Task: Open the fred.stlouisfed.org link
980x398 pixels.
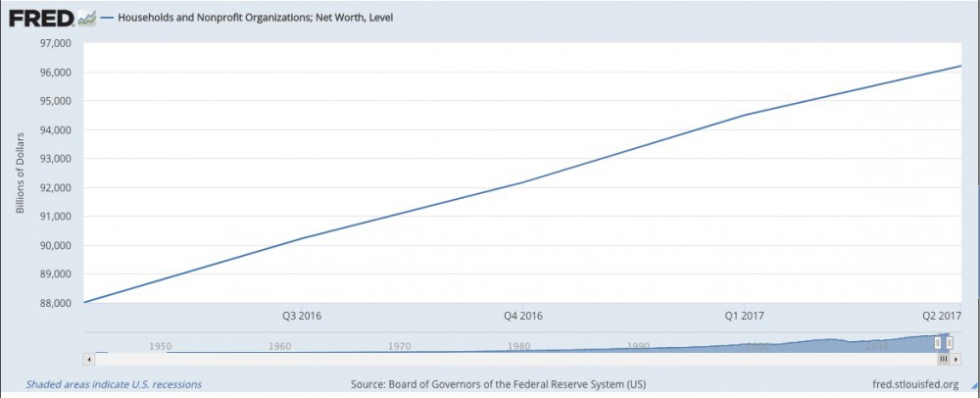Action: 912,384
